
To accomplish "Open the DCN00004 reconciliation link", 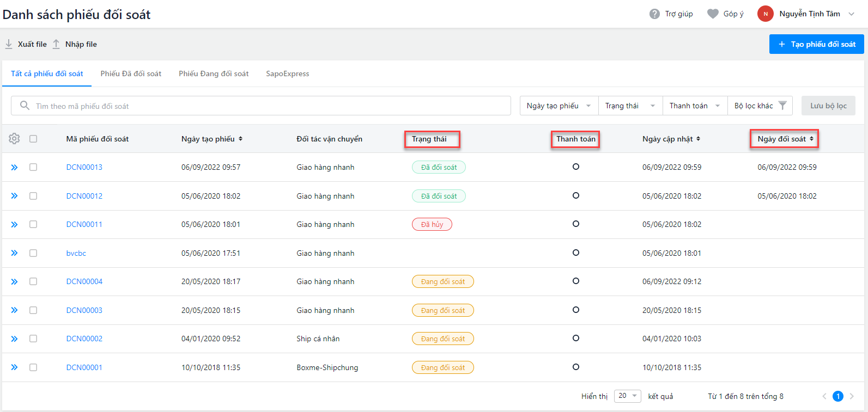I will 84,281.
